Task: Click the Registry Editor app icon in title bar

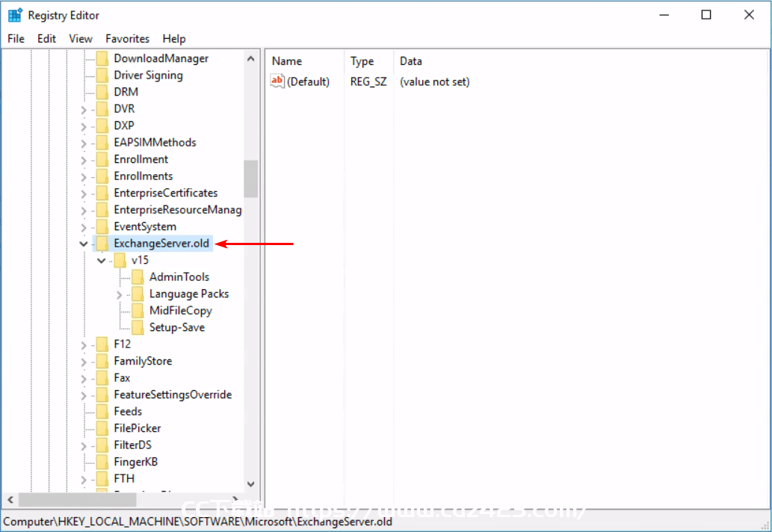Action: coord(15,15)
